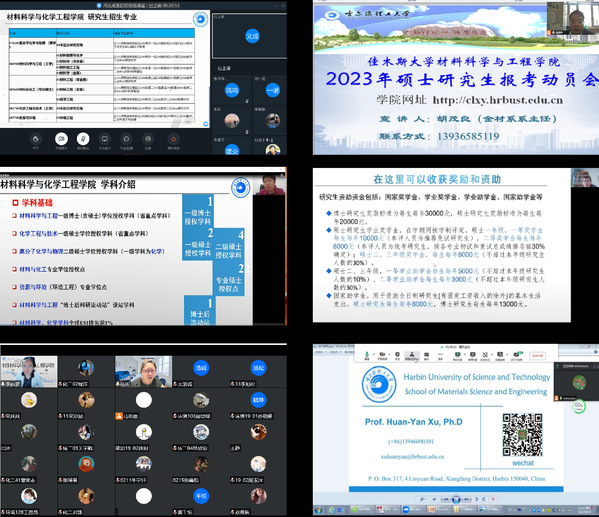Open the highlighted members icon in meeting toolbar
The width and height of the screenshot is (599, 517).
[x=412, y=355]
